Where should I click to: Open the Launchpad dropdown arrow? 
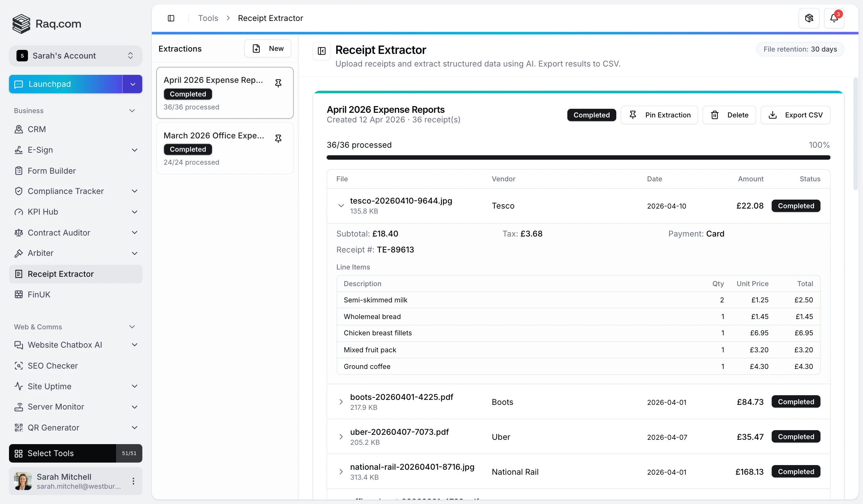(133, 84)
